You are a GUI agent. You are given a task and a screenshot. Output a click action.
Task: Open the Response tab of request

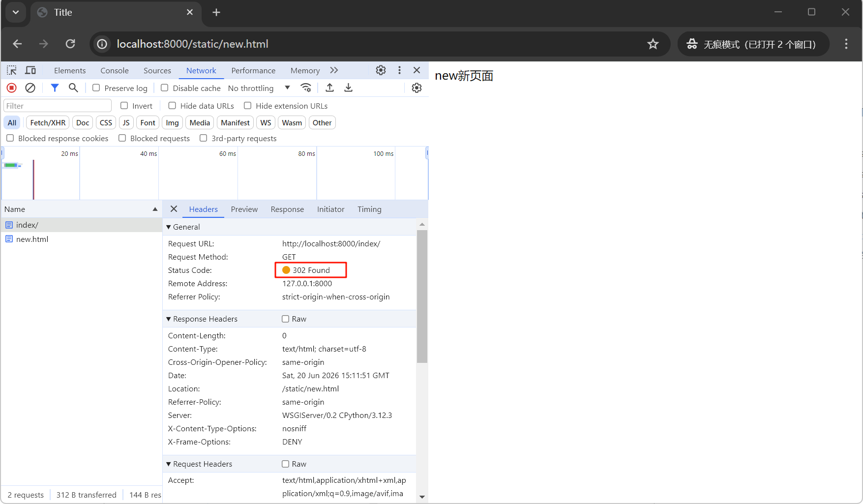287,209
